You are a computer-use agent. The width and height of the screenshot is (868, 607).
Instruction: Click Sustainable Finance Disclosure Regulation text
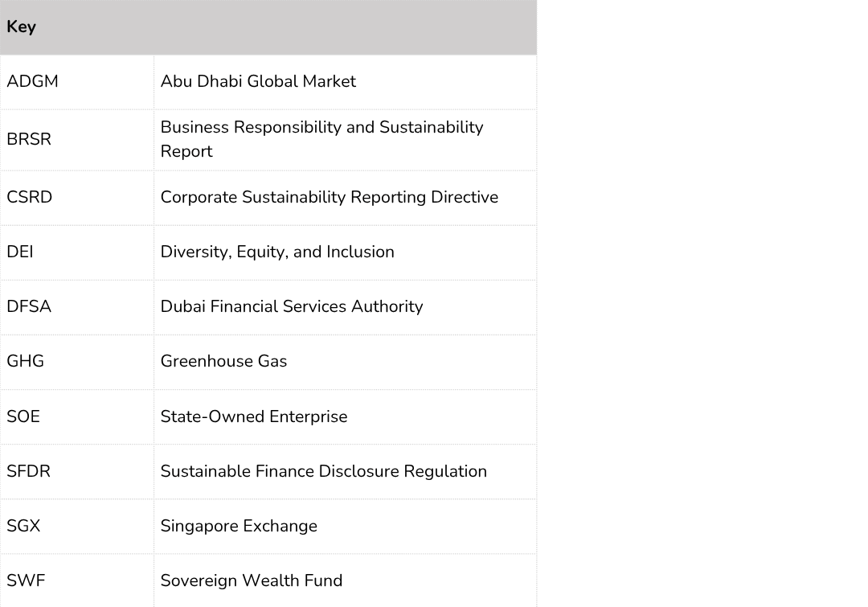[x=324, y=471]
